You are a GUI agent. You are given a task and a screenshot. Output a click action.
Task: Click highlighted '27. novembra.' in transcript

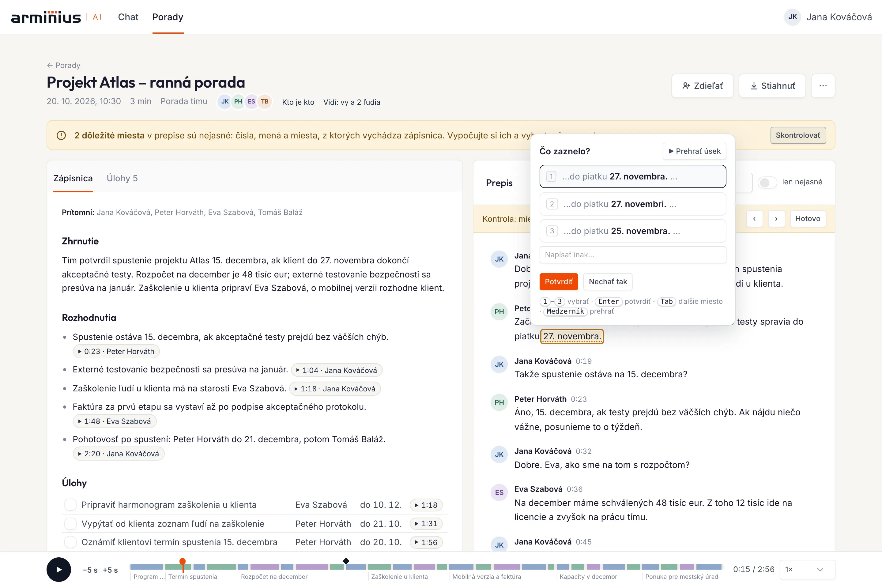point(571,336)
